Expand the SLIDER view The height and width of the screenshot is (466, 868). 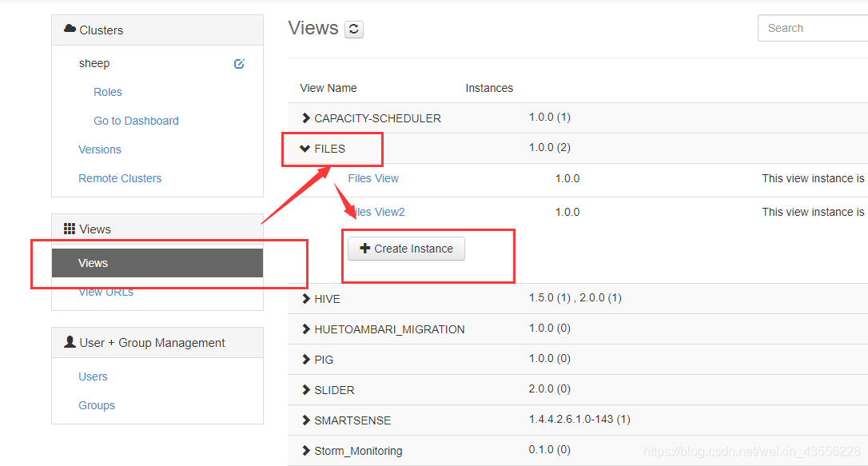[x=305, y=390]
